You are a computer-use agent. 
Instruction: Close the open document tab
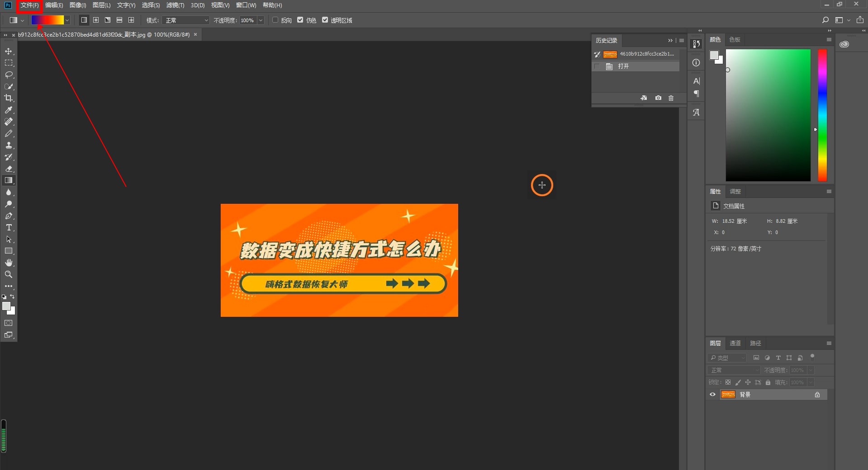195,34
